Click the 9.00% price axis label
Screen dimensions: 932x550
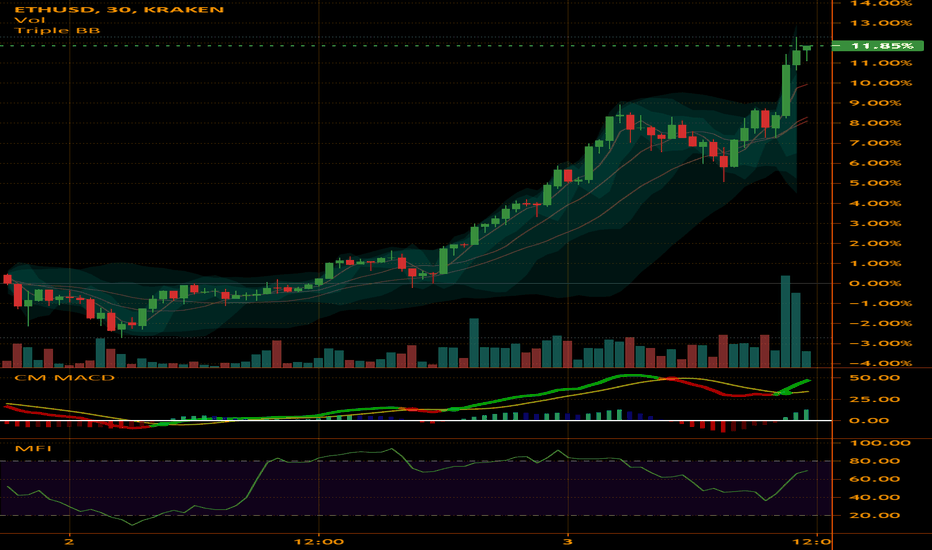(x=875, y=103)
